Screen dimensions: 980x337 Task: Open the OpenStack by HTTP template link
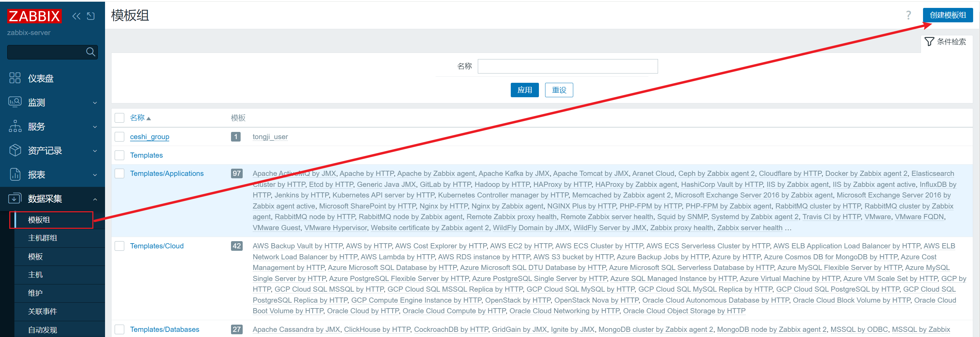[x=518, y=300]
